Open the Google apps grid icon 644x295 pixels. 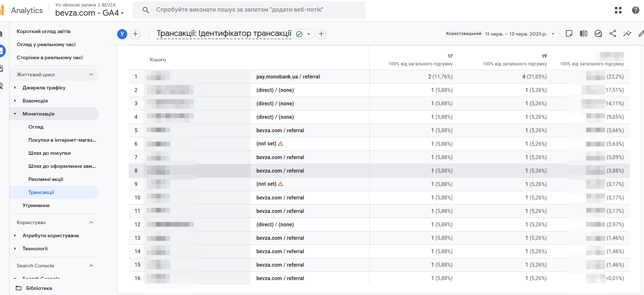(x=618, y=10)
